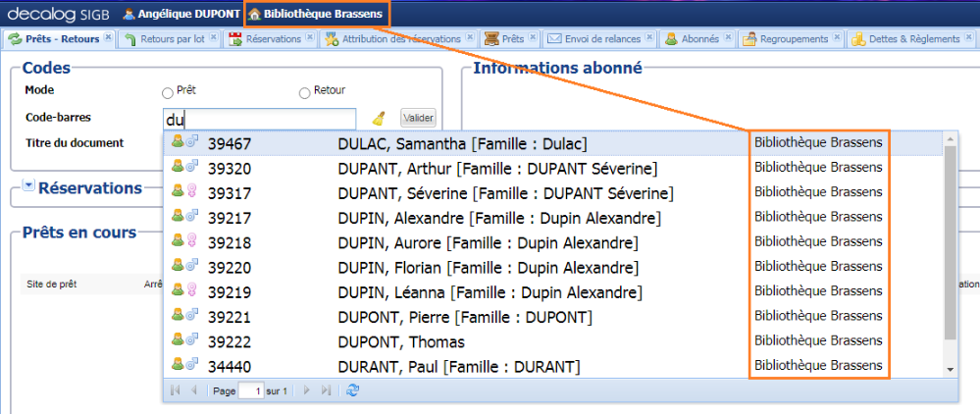The height and width of the screenshot is (414, 980).
Task: Close the Réservations tab
Action: [x=309, y=37]
